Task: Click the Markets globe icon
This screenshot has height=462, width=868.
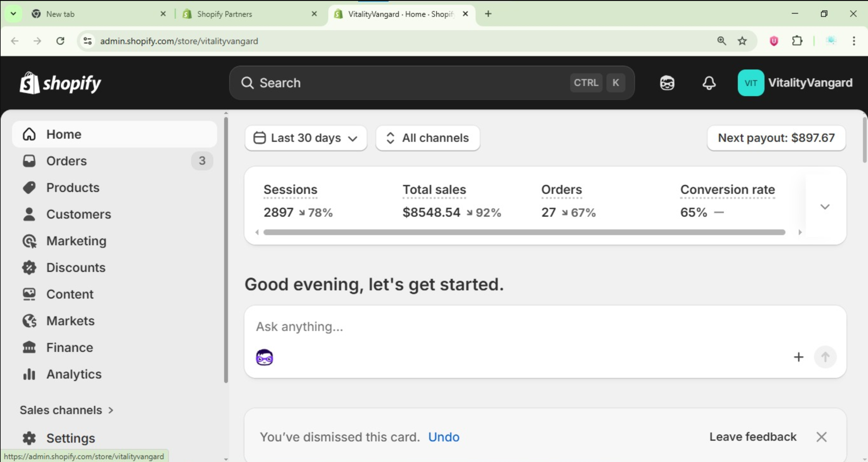Action: pyautogui.click(x=29, y=320)
